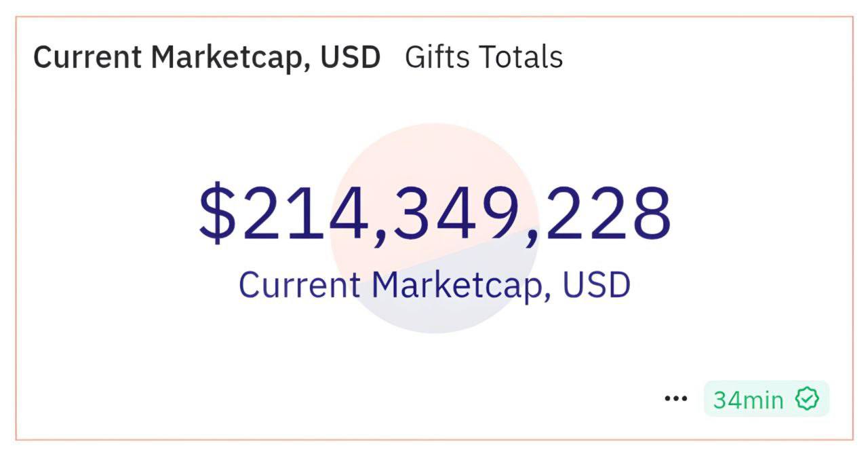Click the Current Marketcap, USD caption below number
The height and width of the screenshot is (456, 868).
point(435,285)
